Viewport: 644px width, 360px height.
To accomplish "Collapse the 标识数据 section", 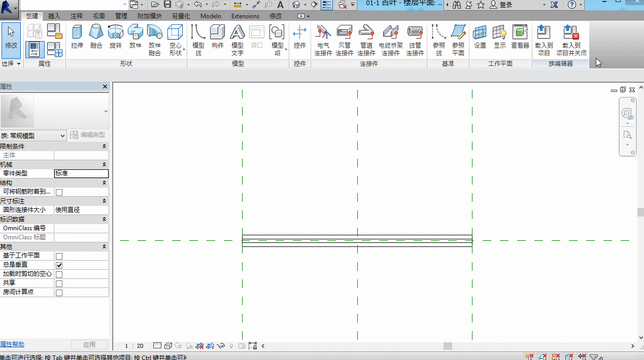I will coord(104,219).
